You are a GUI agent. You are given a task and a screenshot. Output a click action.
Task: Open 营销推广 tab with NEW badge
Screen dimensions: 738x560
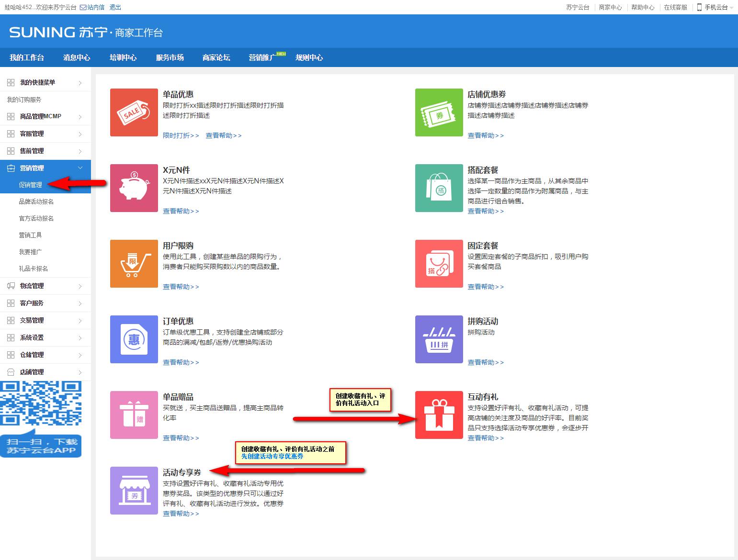[x=262, y=57]
